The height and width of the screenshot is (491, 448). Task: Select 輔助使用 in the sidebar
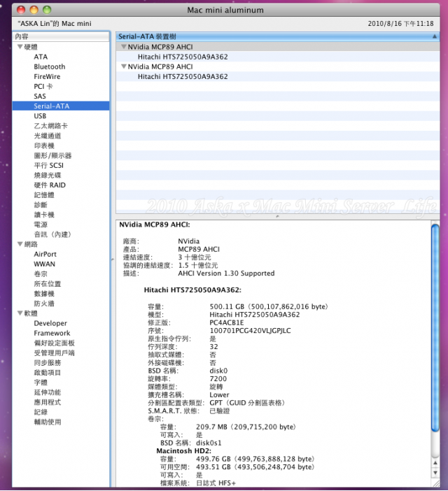pos(48,422)
